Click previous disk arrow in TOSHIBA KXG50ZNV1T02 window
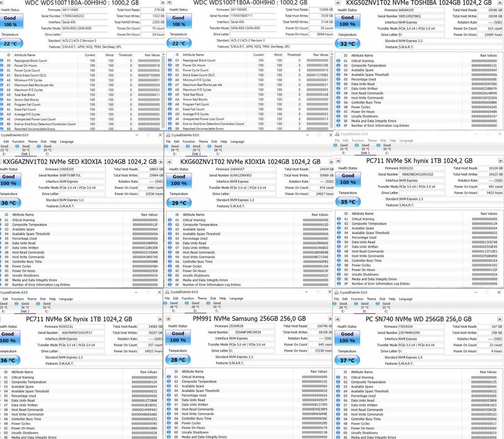Image resolution: width=504 pixels, height=439 pixels. point(338,3)
